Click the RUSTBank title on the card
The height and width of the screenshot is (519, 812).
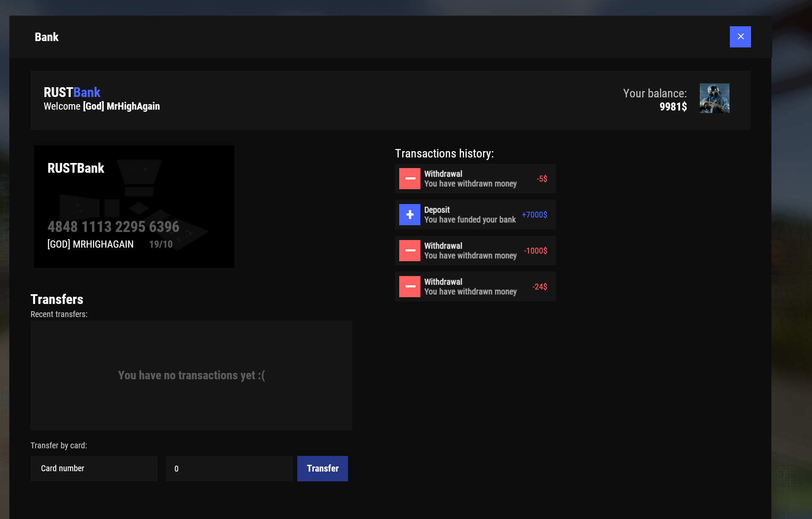click(76, 168)
